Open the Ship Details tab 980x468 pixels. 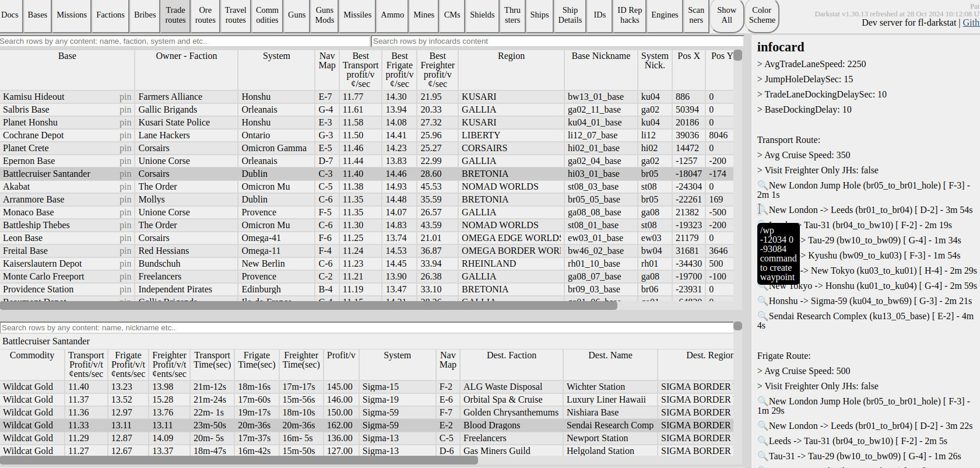[x=570, y=15]
